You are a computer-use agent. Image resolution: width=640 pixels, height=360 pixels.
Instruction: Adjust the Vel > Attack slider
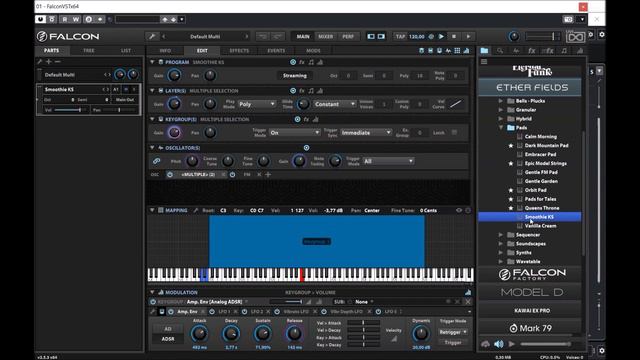coord(363,323)
